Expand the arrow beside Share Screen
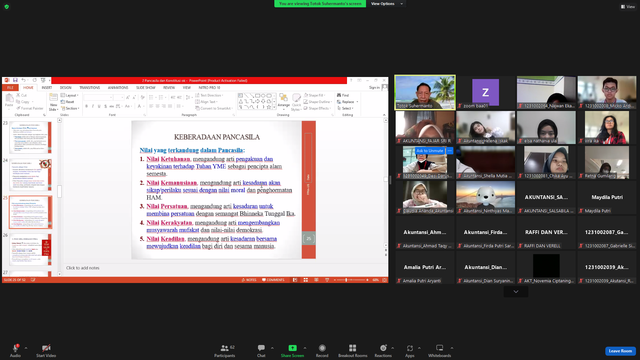 point(304,348)
